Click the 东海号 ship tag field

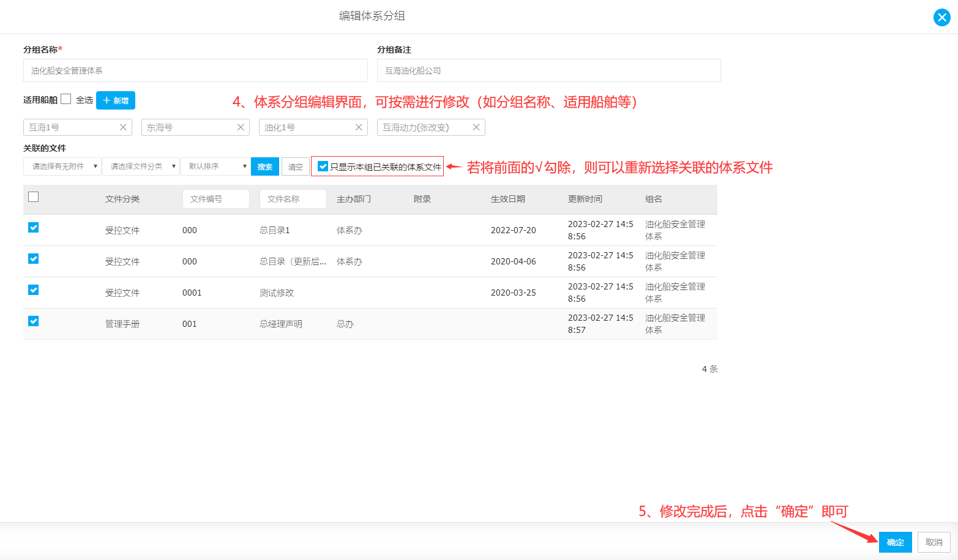pos(195,127)
